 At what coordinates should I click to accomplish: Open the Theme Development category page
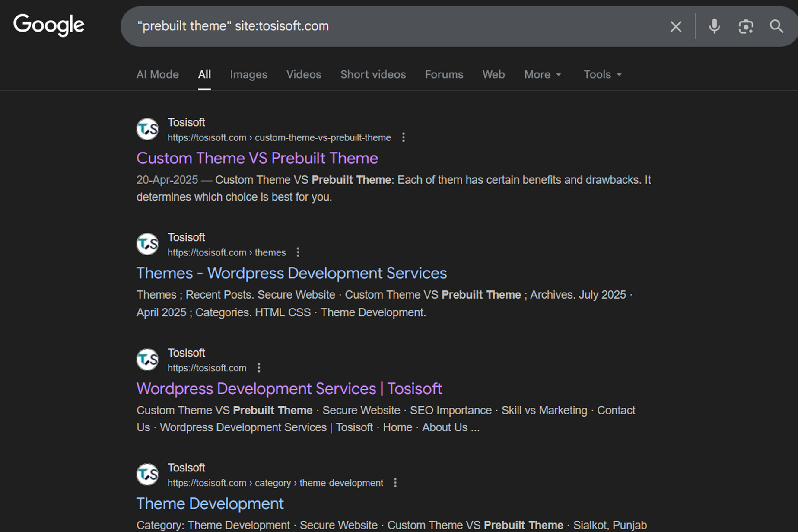[x=210, y=503]
